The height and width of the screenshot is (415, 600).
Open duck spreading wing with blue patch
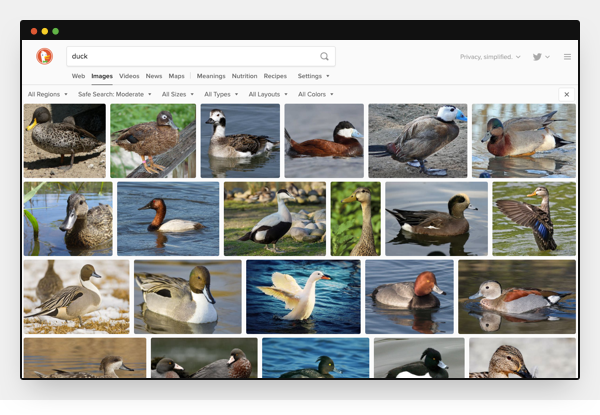pos(534,218)
